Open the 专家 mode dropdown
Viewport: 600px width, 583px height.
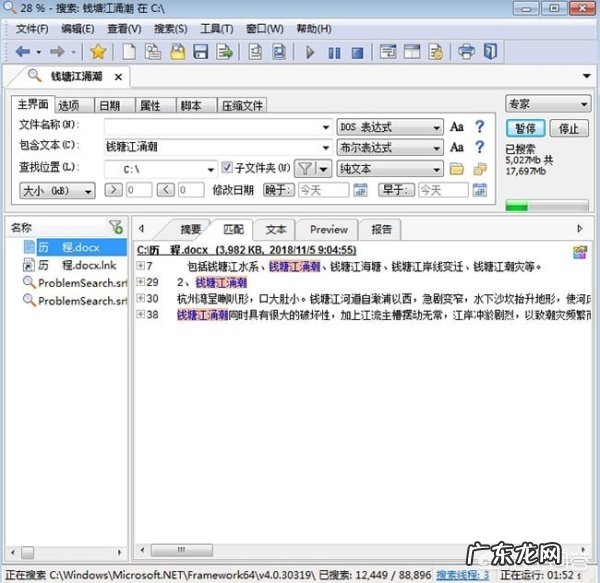[x=548, y=104]
